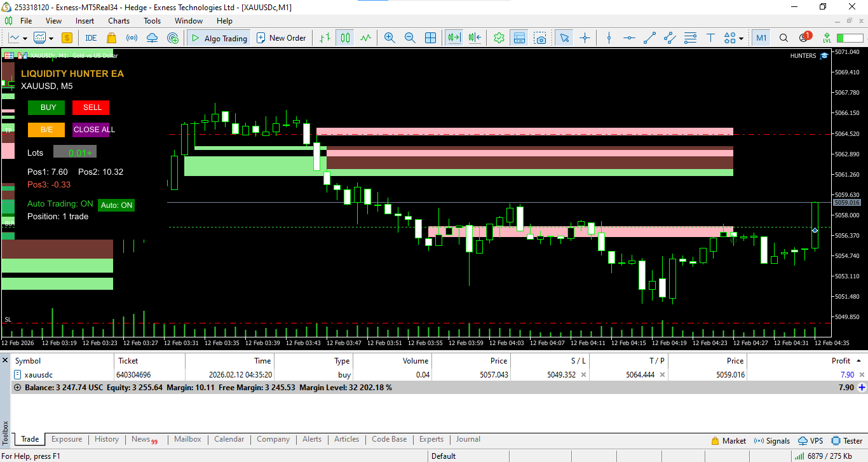Click the Lots 0.01+ field
Image resolution: width=868 pixels, height=462 pixels.
pos(75,153)
